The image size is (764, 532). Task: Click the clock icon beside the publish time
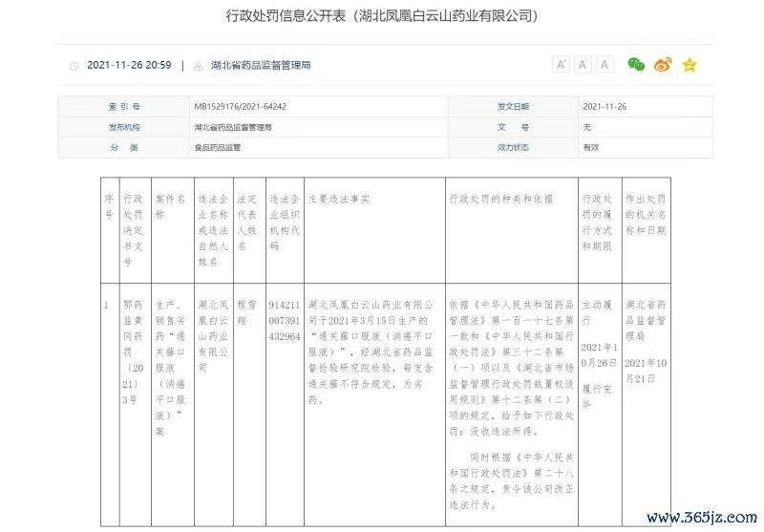pyautogui.click(x=74, y=66)
